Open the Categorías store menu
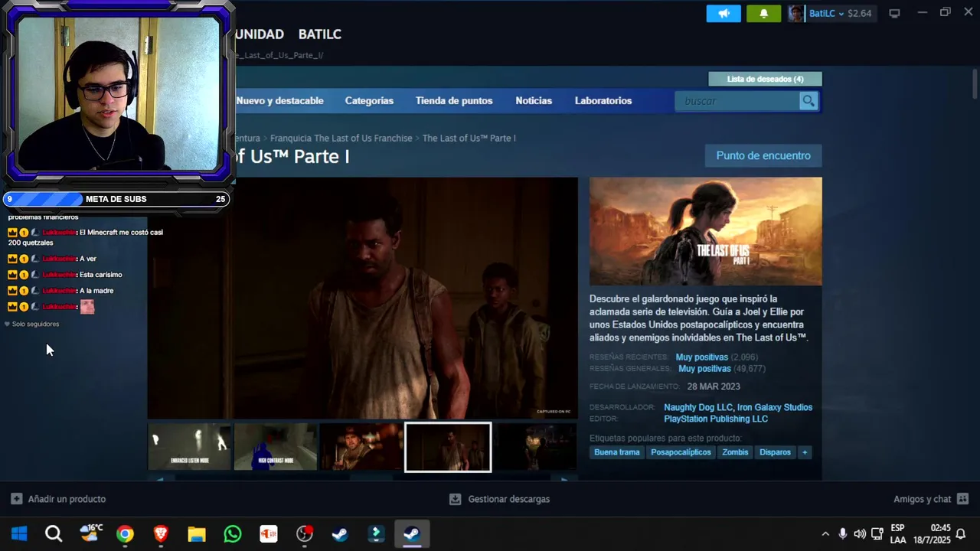Image resolution: width=980 pixels, height=551 pixels. [369, 101]
